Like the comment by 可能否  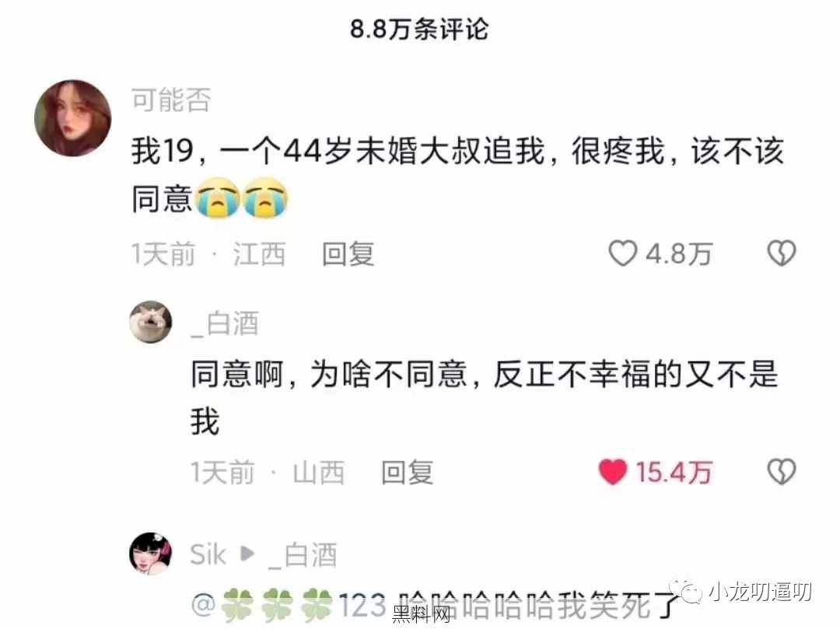[623, 253]
